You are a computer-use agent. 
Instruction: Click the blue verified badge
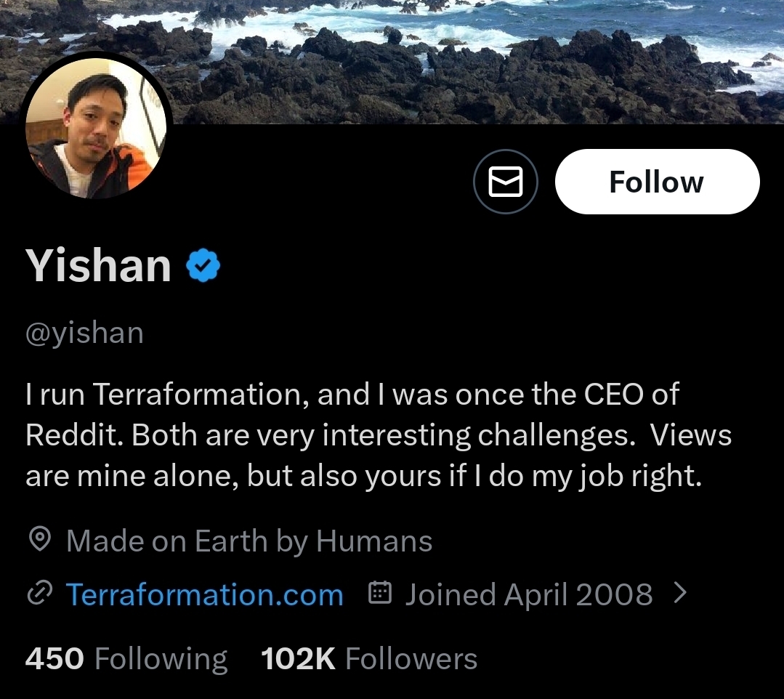tap(203, 265)
